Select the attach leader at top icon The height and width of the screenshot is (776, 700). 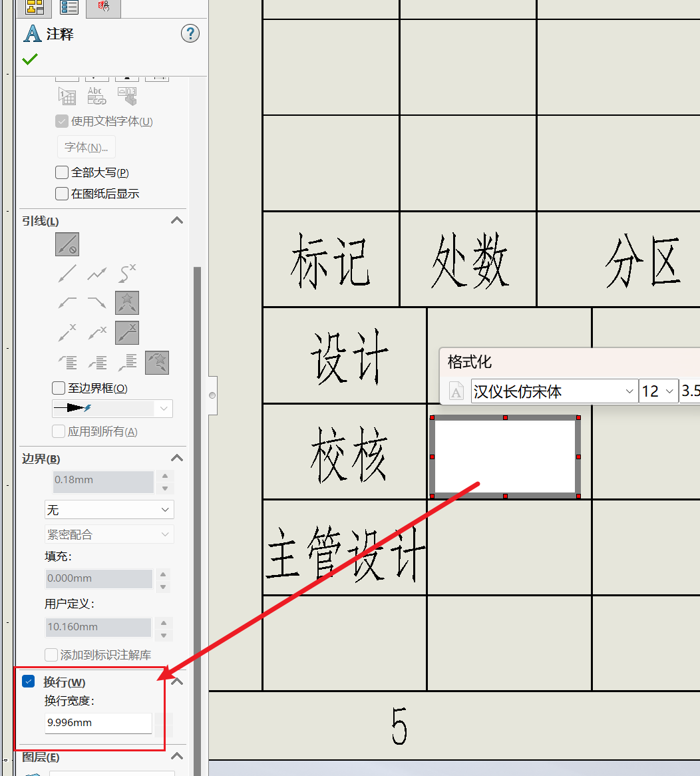click(x=67, y=363)
